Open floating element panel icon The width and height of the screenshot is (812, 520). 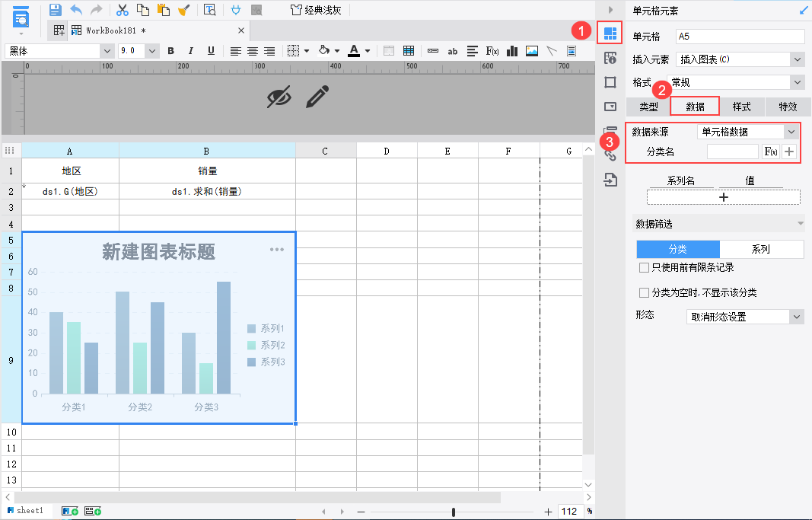coord(610,81)
